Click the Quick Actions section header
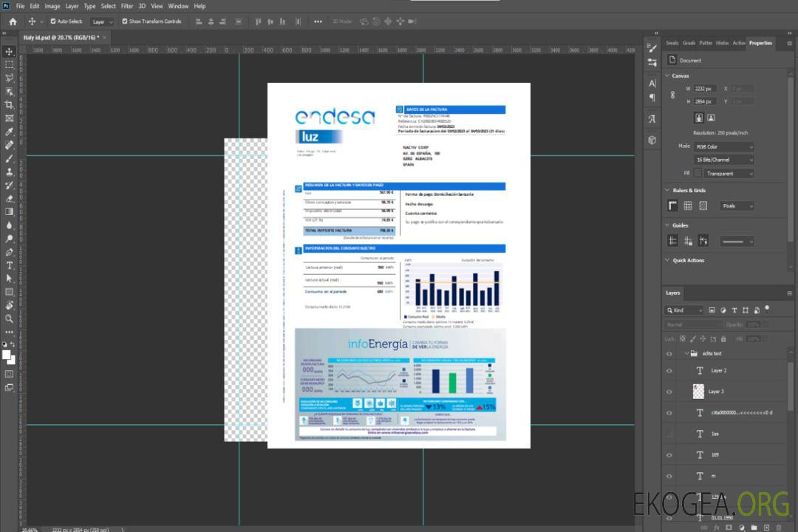The image size is (798, 532). click(688, 260)
